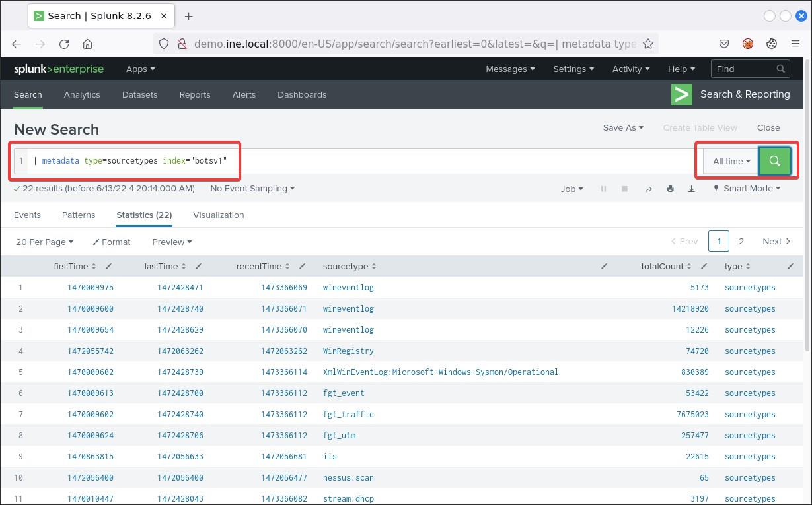Click the format pencil beside totalCount column
The height and width of the screenshot is (505, 812).
click(704, 266)
